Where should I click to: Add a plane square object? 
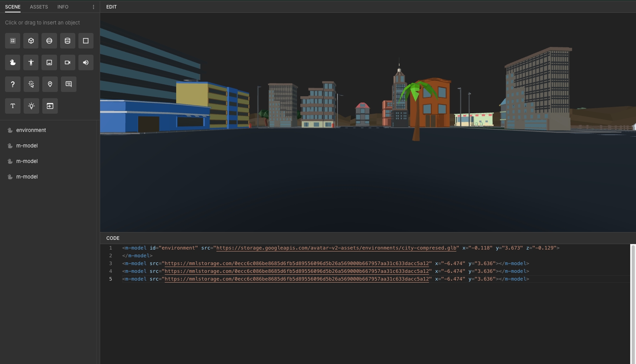(x=86, y=41)
